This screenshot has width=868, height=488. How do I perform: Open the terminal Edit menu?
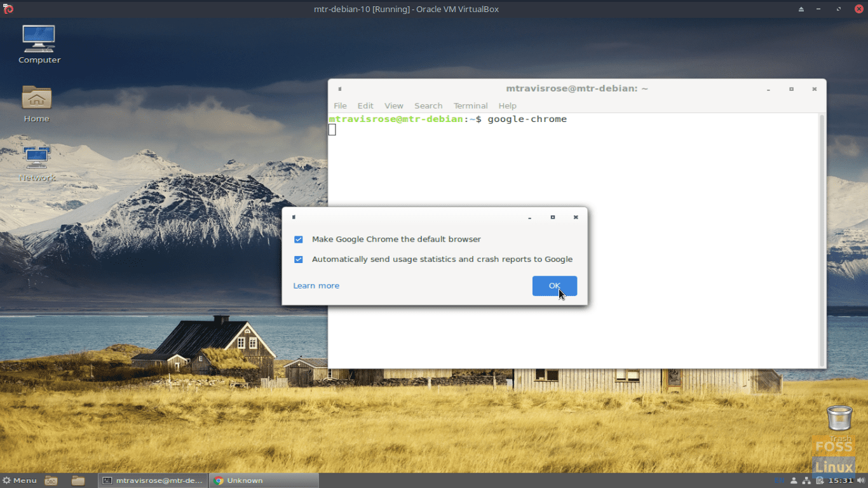[365, 105]
